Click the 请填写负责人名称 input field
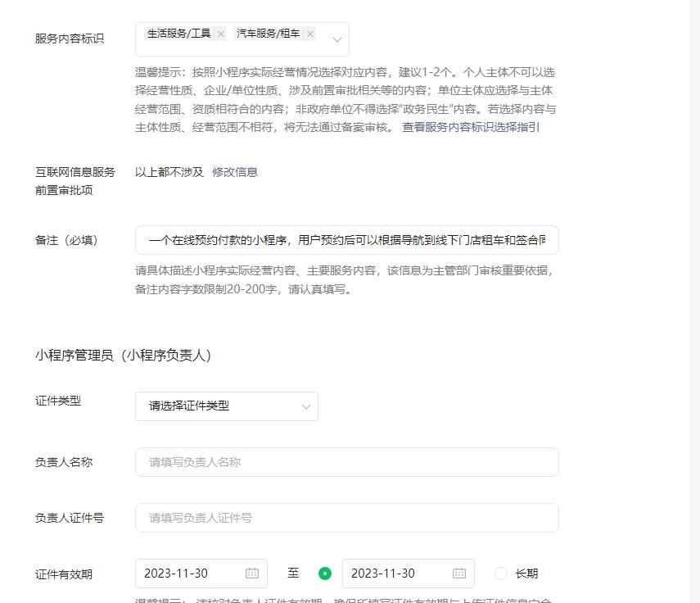This screenshot has width=700, height=603. 347,462
